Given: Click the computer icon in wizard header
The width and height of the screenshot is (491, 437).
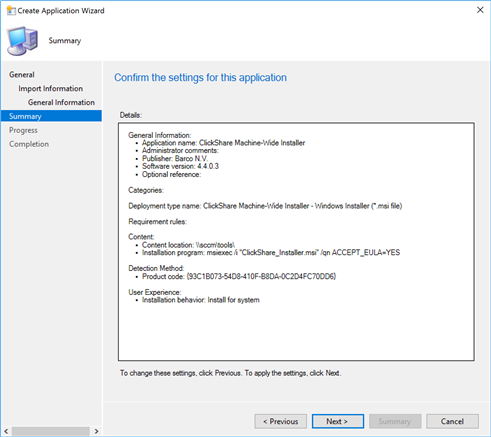Looking at the screenshot, I should (x=22, y=41).
